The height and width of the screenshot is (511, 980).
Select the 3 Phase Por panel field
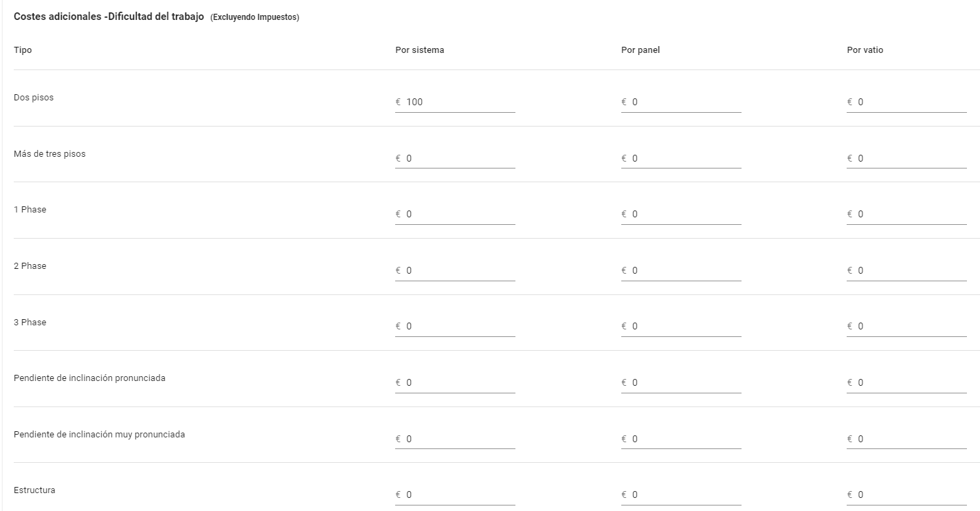click(681, 326)
